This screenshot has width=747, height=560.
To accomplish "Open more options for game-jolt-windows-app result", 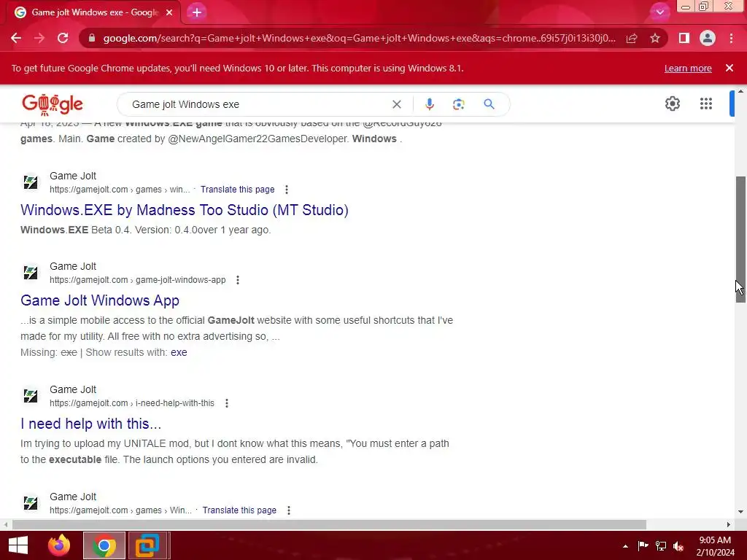I will point(238,280).
